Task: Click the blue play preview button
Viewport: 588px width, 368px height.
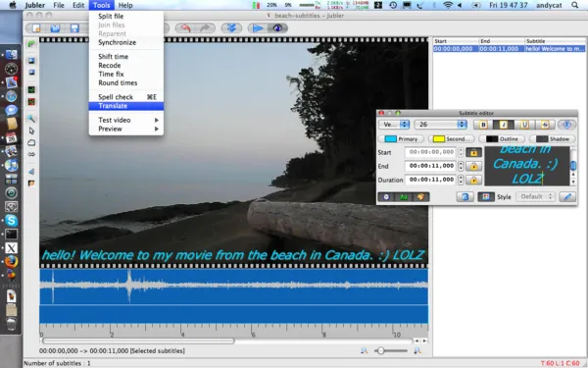Action: click(258, 28)
